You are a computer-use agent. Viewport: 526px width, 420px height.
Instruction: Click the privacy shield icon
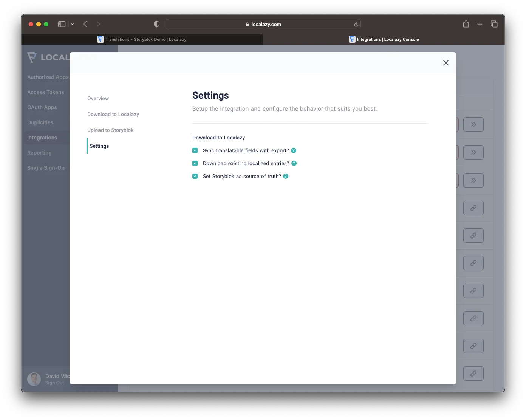(157, 24)
